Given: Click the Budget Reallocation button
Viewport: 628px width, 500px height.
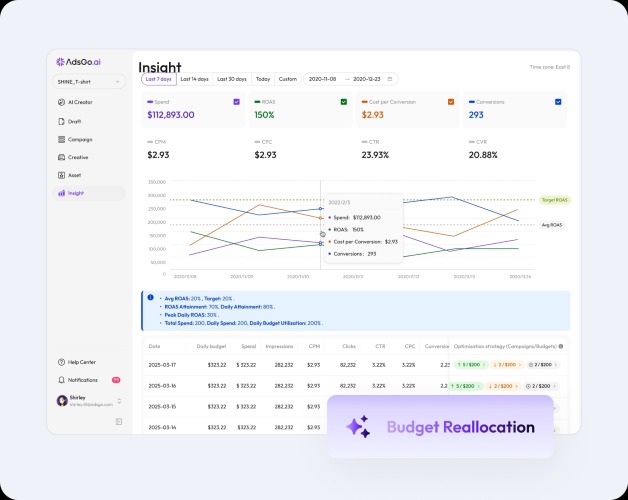Looking at the screenshot, I should point(441,427).
